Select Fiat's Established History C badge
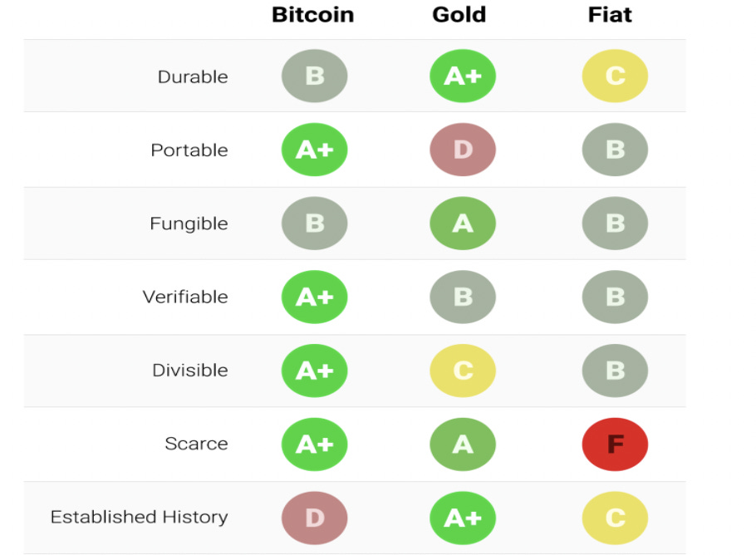The width and height of the screenshot is (756, 555). [615, 518]
